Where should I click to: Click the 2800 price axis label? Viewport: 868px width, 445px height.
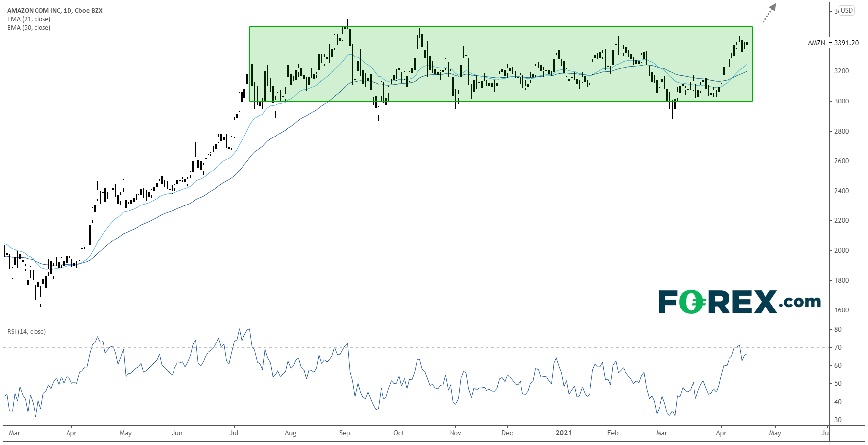[841, 131]
